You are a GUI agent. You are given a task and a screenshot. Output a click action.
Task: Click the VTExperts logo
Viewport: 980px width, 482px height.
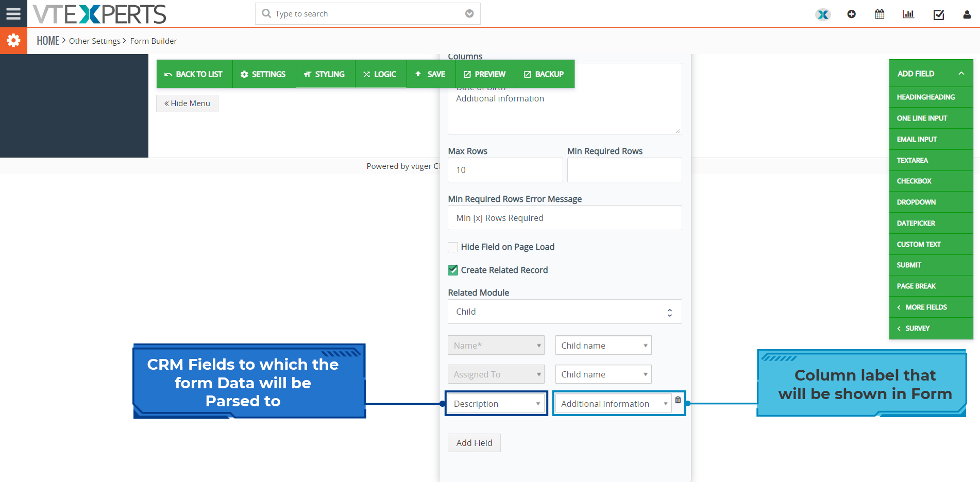[x=99, y=14]
